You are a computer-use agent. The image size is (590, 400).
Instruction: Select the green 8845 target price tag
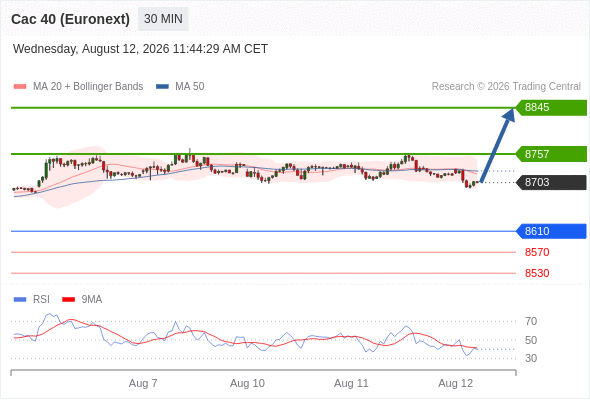tap(551, 108)
